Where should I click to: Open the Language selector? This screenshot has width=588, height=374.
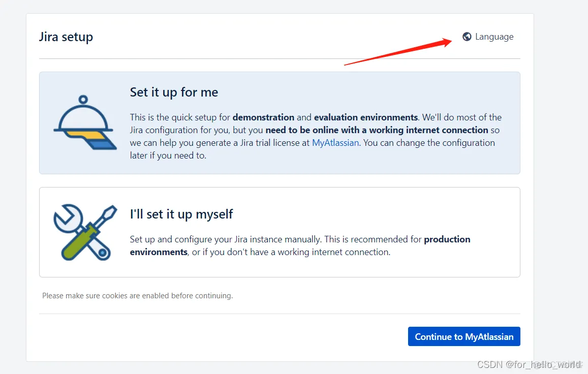point(488,37)
